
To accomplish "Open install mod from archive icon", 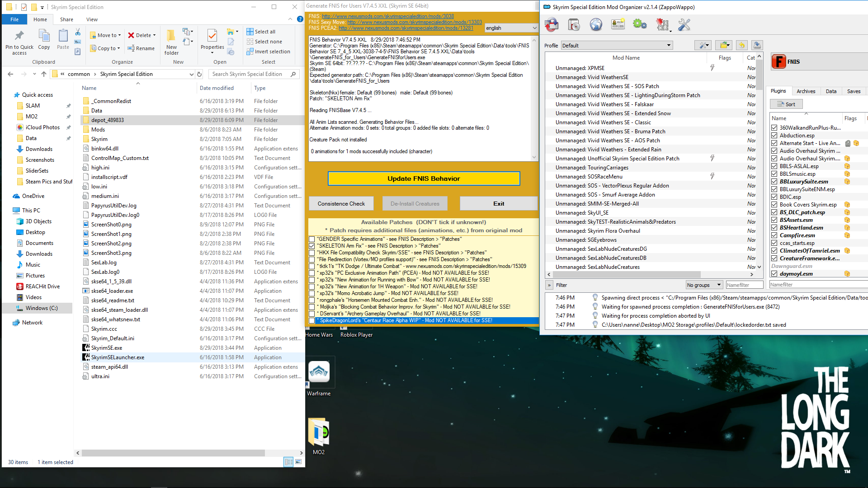I will 574,25.
